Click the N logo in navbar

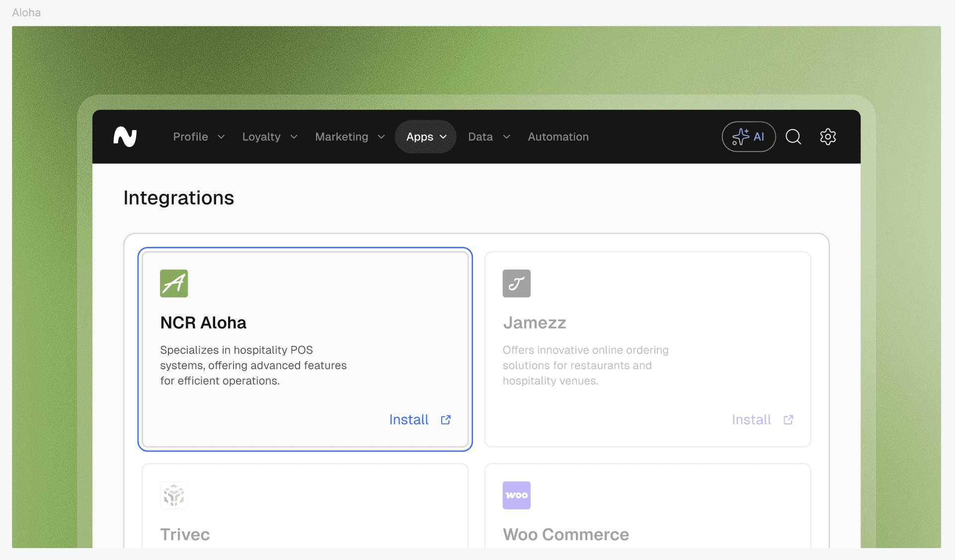click(125, 137)
